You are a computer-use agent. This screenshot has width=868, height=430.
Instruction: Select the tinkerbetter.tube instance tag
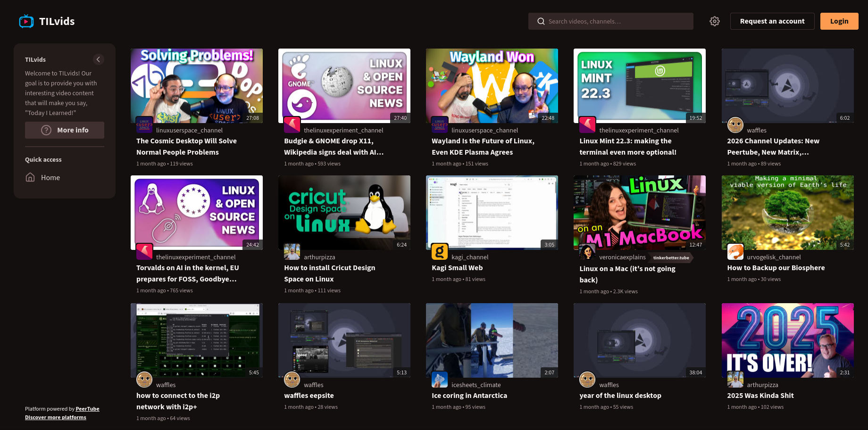(671, 257)
